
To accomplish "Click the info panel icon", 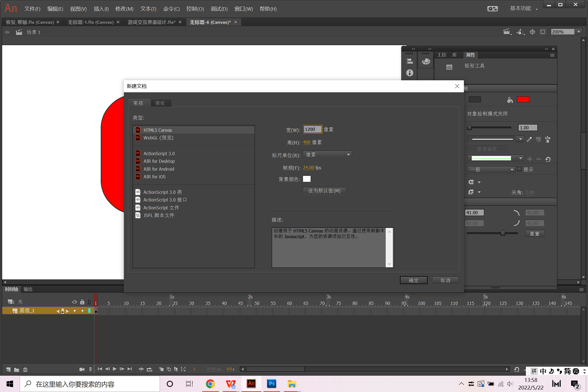I will click(409, 73).
